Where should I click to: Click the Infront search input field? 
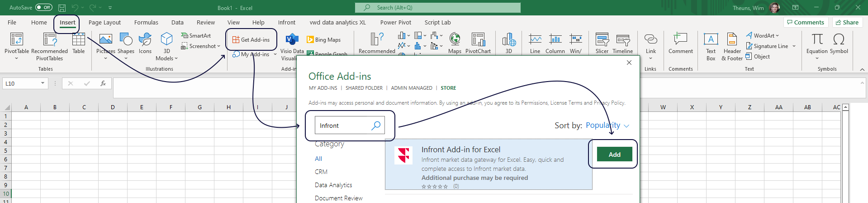pos(343,126)
